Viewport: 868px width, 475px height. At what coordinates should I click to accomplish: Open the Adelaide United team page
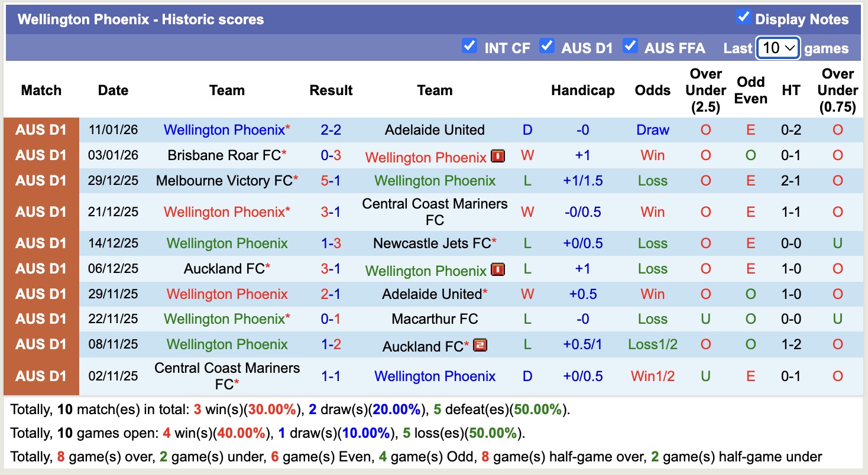click(435, 129)
